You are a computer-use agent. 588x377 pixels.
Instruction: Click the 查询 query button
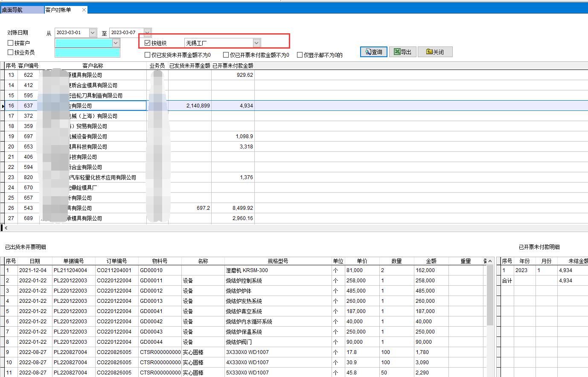pos(374,52)
